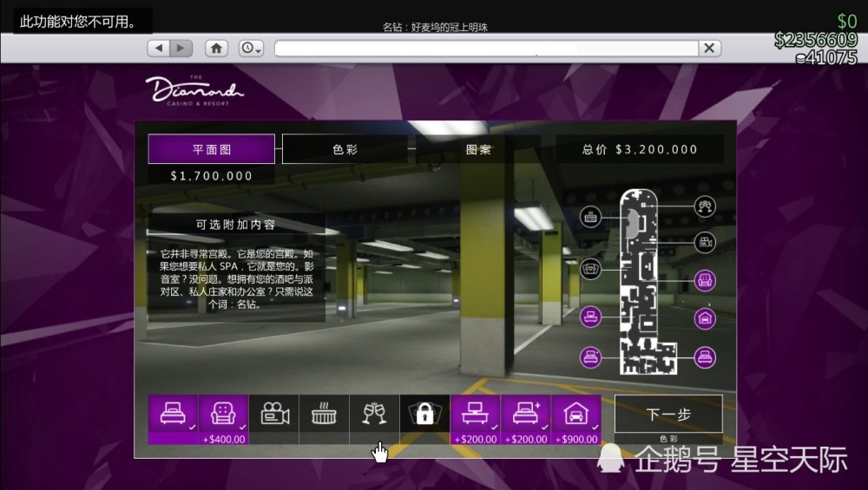Screen dimensions: 868x490
Task: Click the purple armchair icon beside floor plan
Action: (705, 280)
